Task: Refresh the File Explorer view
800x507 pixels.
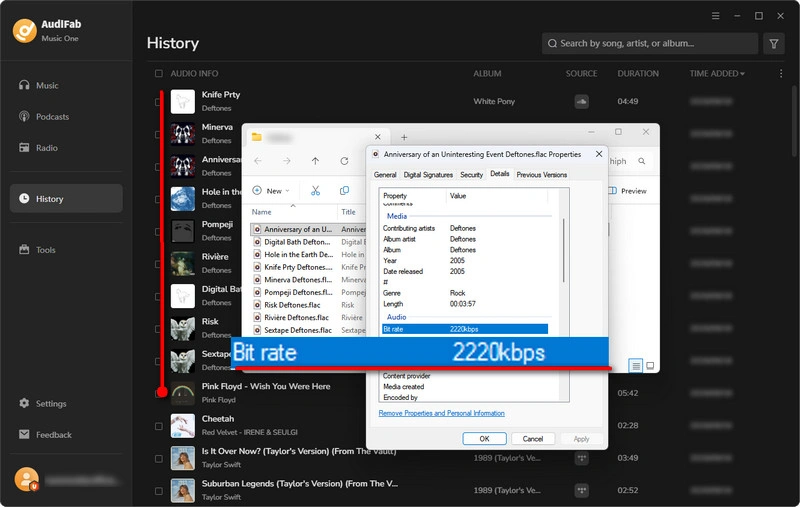Action: click(344, 161)
